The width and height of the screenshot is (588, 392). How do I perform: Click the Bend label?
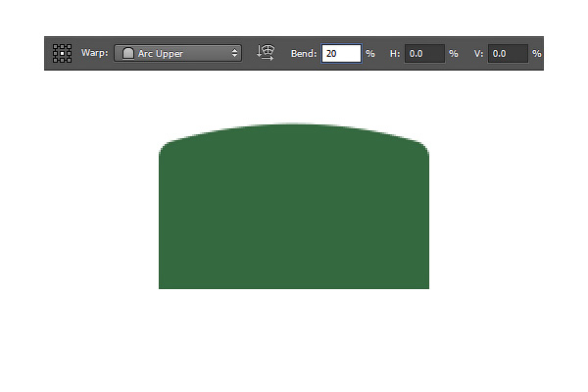304,54
